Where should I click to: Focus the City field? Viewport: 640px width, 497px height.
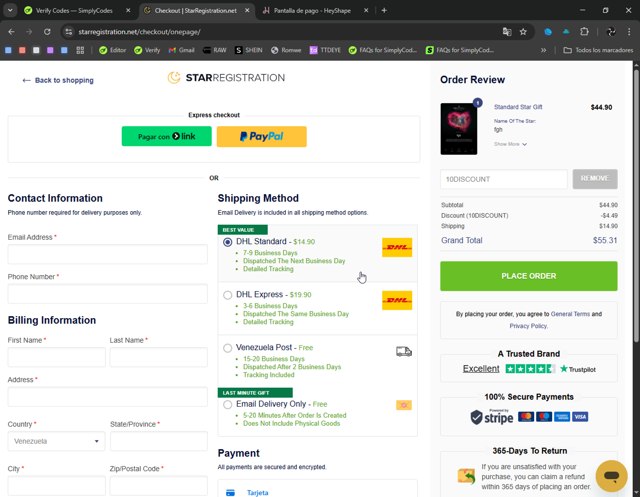(x=56, y=486)
